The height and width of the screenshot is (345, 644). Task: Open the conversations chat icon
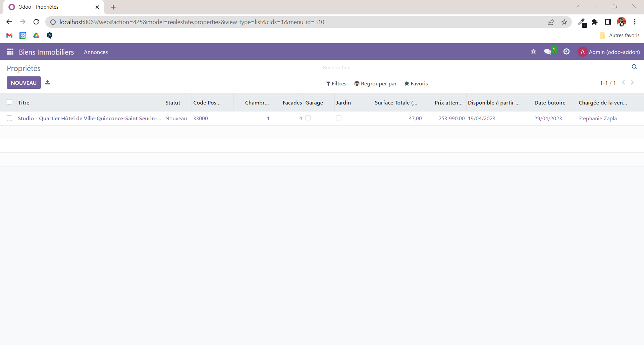(548, 52)
